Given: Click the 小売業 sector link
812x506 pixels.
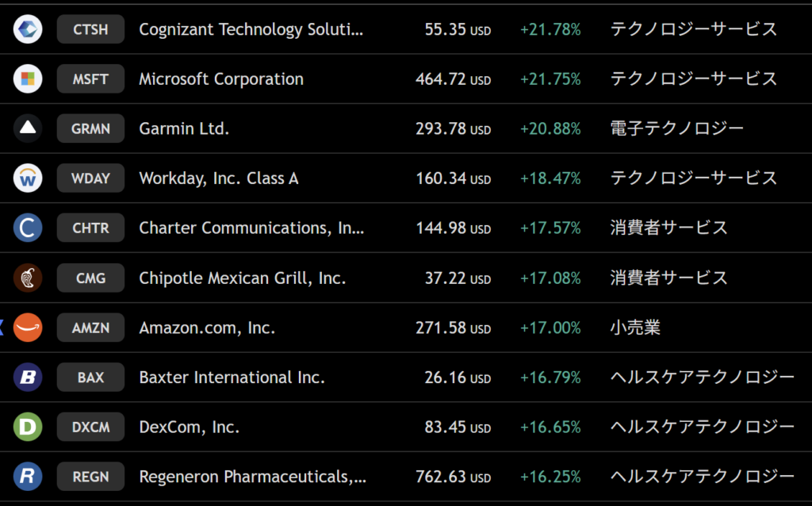Looking at the screenshot, I should pyautogui.click(x=635, y=328).
